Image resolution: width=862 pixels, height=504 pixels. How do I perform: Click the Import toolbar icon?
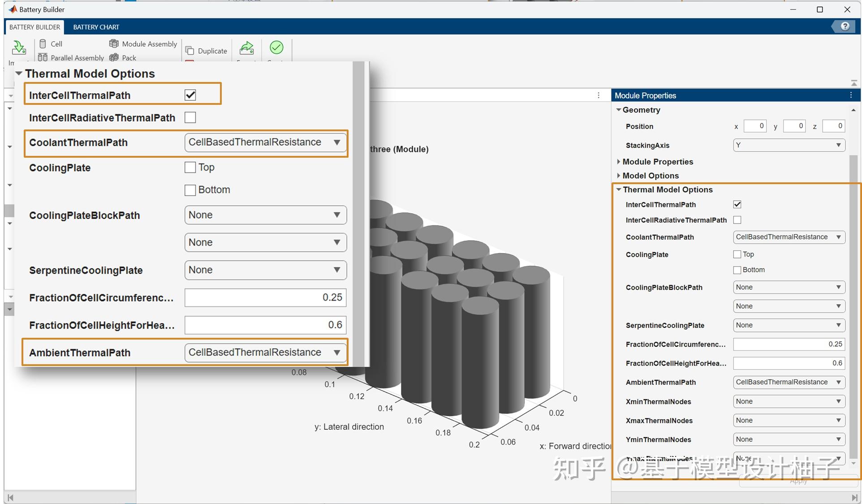[18, 48]
